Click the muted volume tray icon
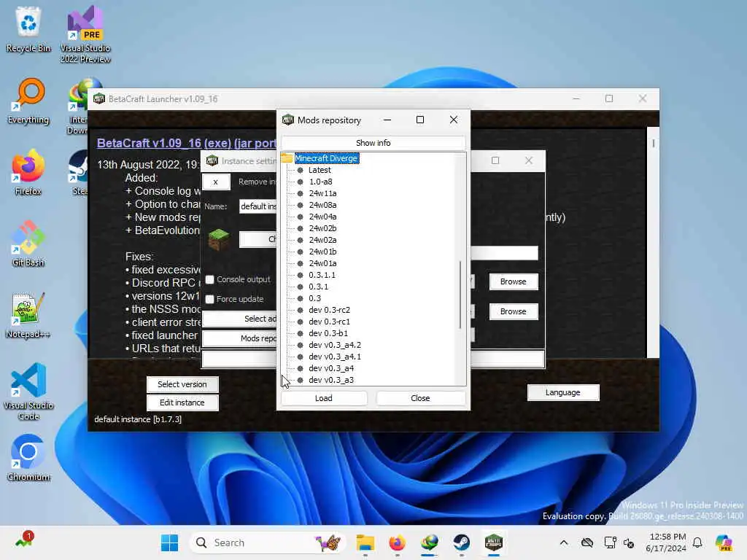 pos(629,543)
